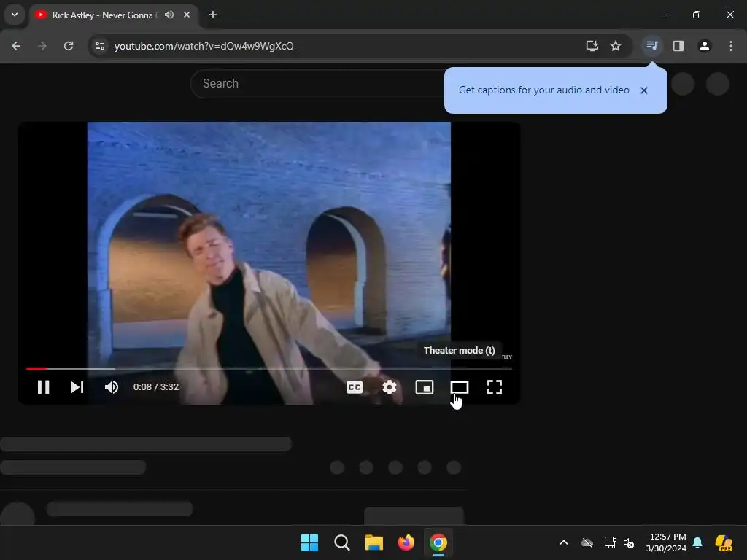The height and width of the screenshot is (560, 747).
Task: Dismiss the captions tooltip with its X
Action: (x=644, y=90)
